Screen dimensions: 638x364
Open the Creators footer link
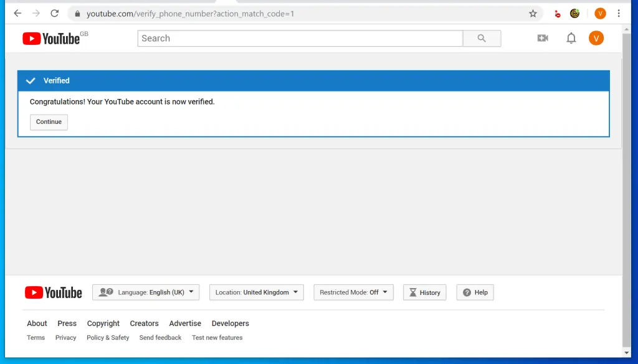pyautogui.click(x=144, y=323)
